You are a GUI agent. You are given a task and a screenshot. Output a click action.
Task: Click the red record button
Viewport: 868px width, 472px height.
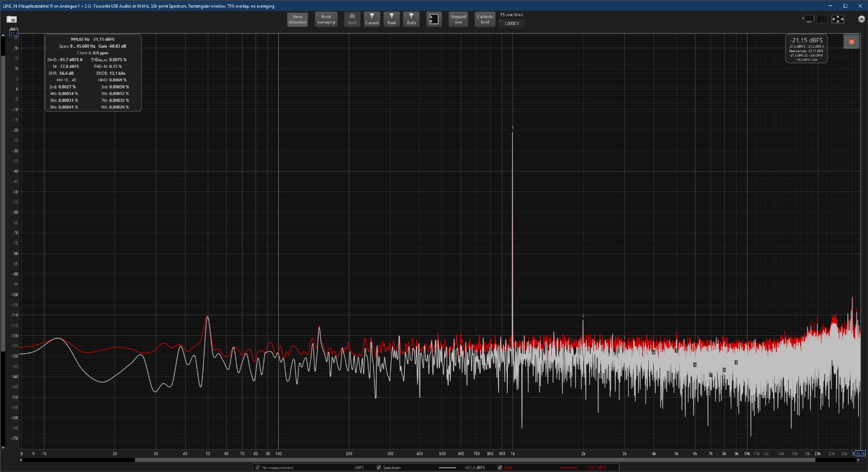[x=851, y=41]
